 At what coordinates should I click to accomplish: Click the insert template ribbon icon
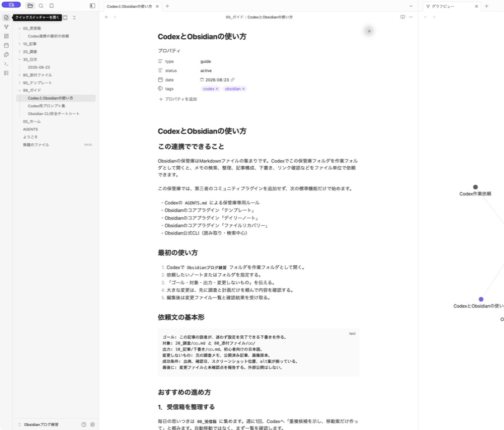pyautogui.click(x=6, y=55)
